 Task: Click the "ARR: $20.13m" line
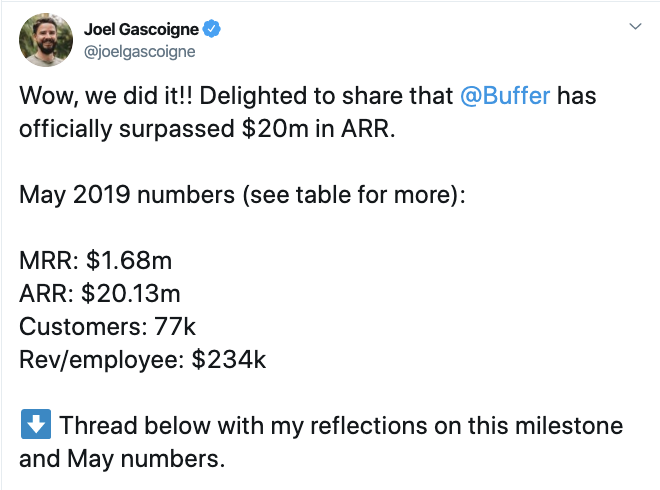tap(100, 293)
